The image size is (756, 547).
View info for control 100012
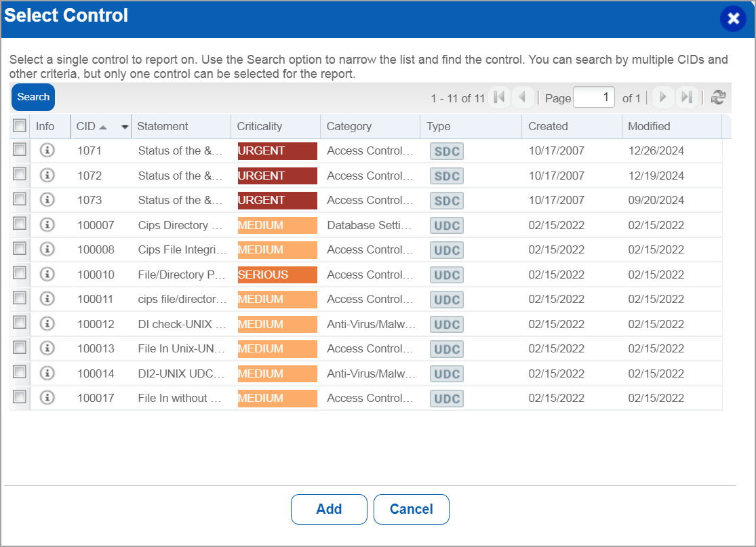[47, 324]
